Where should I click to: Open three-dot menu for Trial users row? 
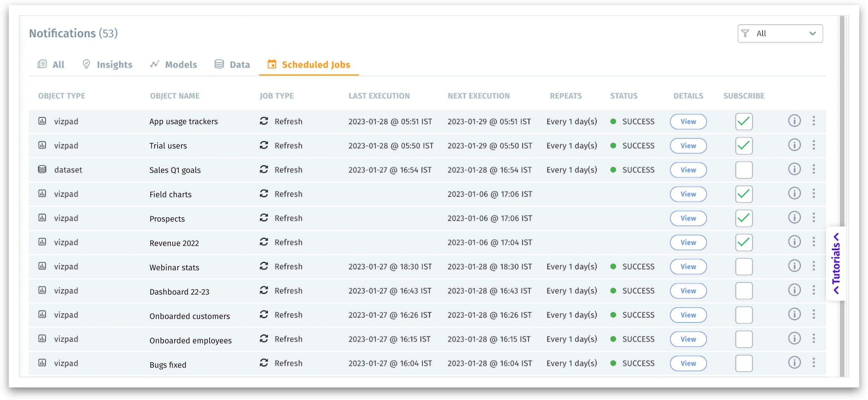814,145
